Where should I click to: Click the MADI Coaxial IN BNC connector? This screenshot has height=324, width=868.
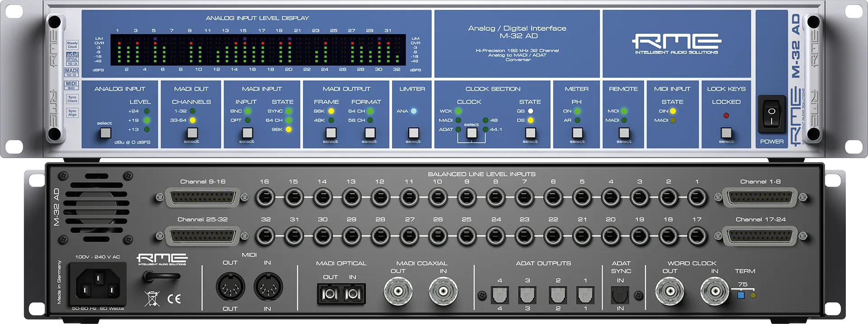click(443, 291)
